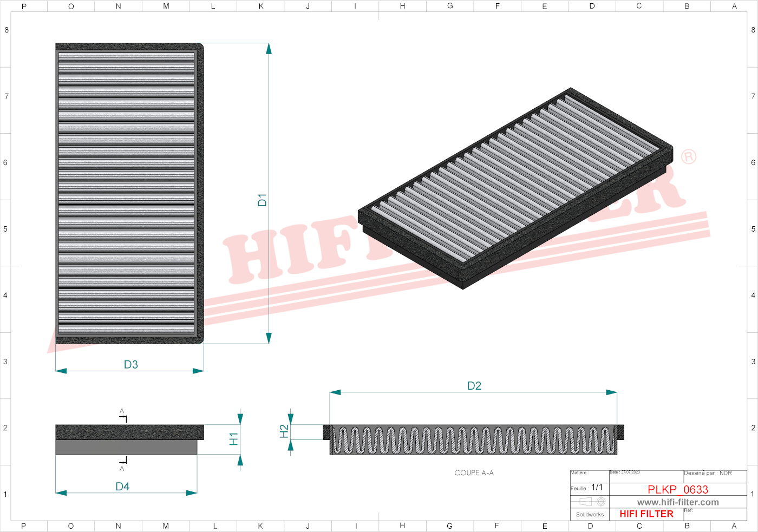Click the top view of the pleated filter
758x532 pixels.
(x=129, y=193)
